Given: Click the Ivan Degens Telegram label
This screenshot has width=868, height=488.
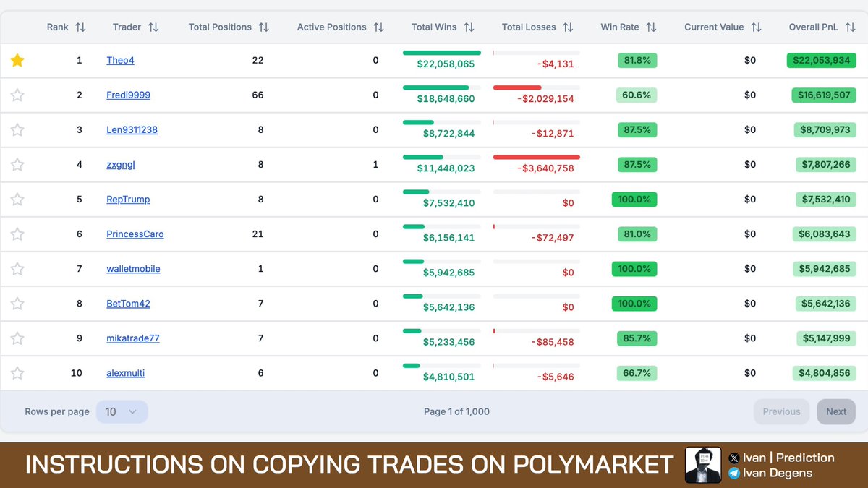Looking at the screenshot, I should coord(778,474).
